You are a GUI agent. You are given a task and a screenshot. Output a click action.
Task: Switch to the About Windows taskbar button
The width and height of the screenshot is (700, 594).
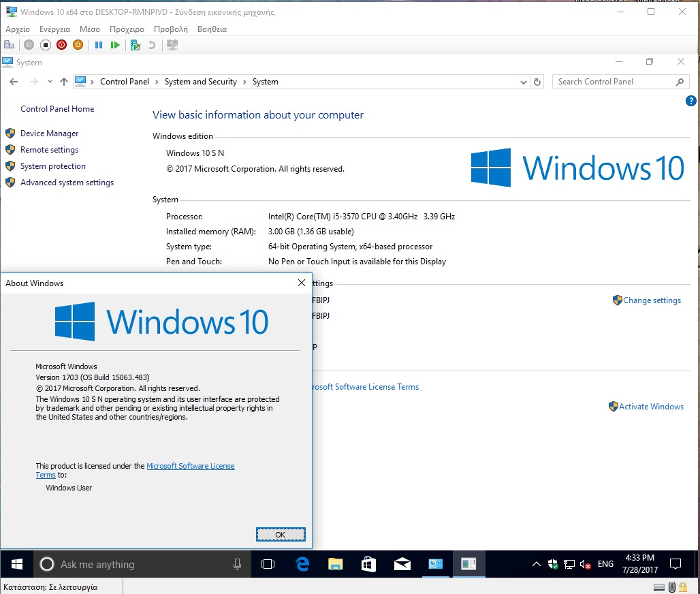pyautogui.click(x=468, y=564)
